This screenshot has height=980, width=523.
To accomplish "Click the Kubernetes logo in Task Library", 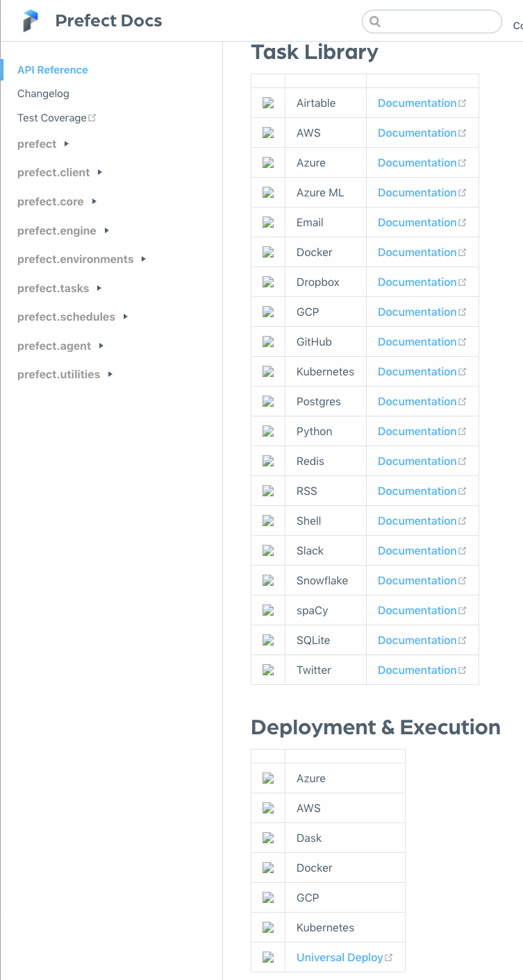I will click(268, 371).
